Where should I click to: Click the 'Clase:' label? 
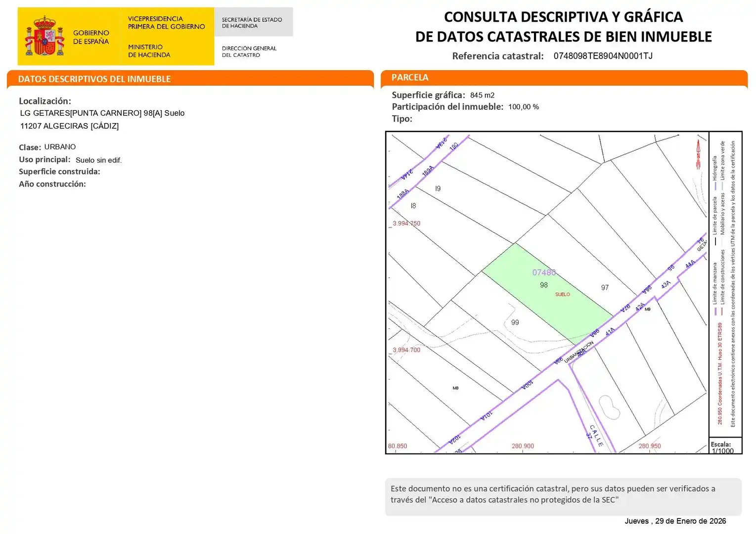30,147
